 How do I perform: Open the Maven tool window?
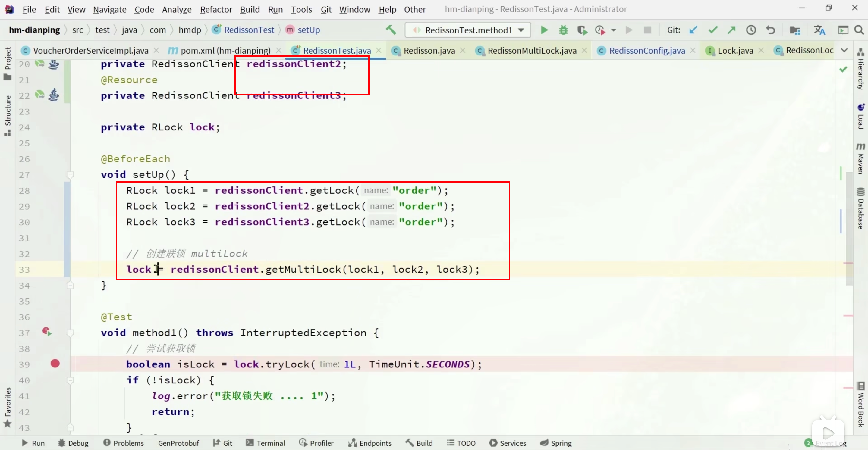pos(860,158)
